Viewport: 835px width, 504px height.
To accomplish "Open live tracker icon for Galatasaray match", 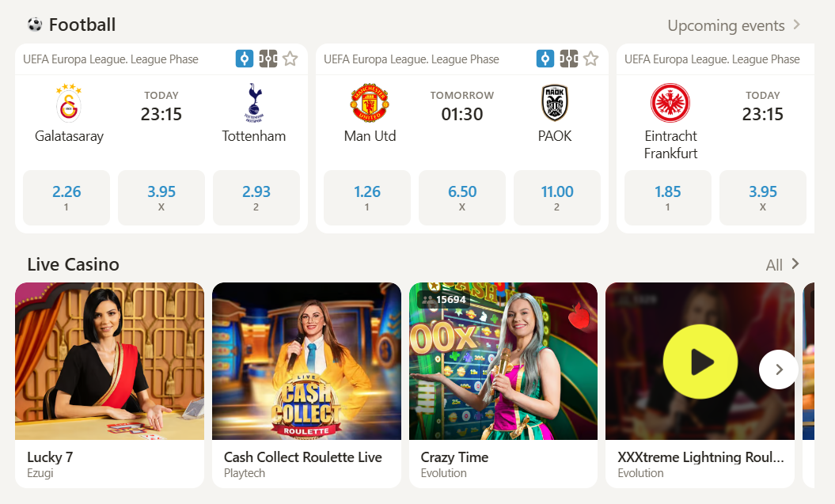I will [245, 59].
